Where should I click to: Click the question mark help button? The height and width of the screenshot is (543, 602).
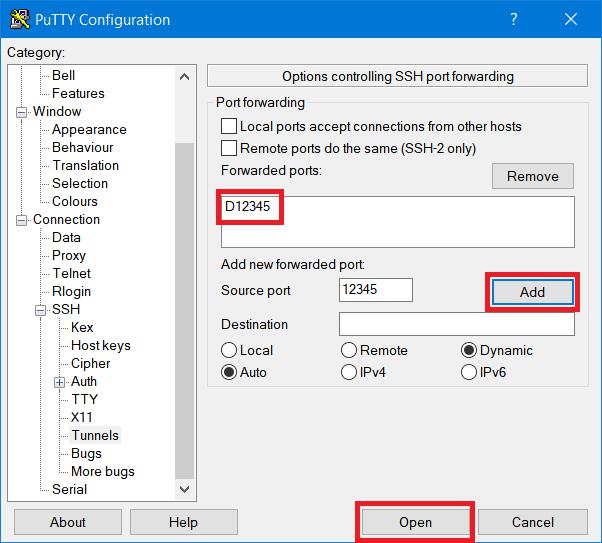click(x=514, y=19)
